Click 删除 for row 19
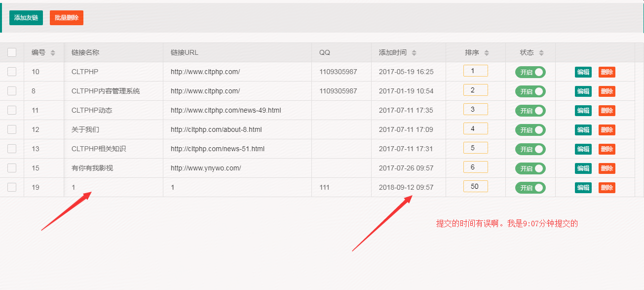Image resolution: width=644 pixels, height=290 pixels. (607, 188)
